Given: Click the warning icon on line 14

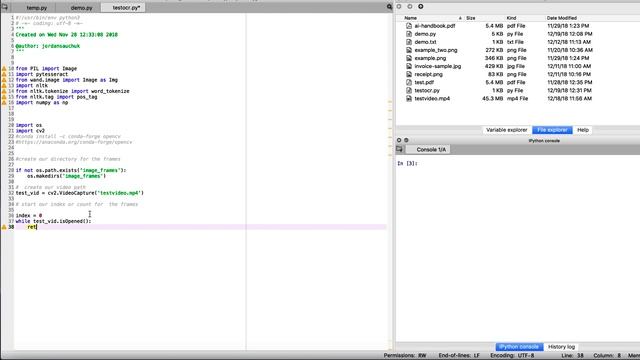Looking at the screenshot, I should tap(4, 91).
